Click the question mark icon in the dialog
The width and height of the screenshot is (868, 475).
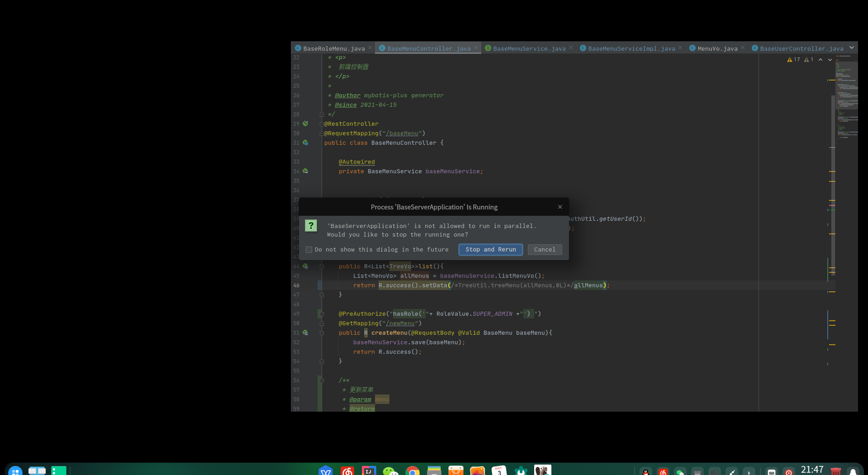click(x=311, y=225)
